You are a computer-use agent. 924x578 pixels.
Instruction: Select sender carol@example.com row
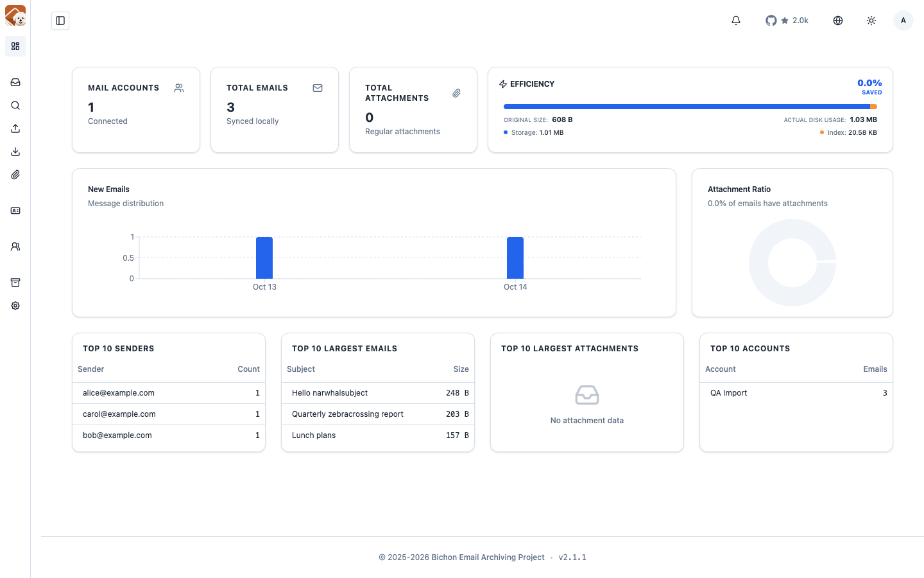click(169, 414)
